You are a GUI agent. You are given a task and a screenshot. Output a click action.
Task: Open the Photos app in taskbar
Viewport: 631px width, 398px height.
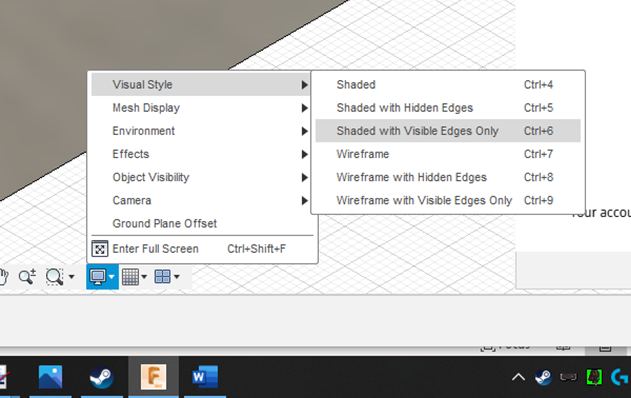click(50, 377)
